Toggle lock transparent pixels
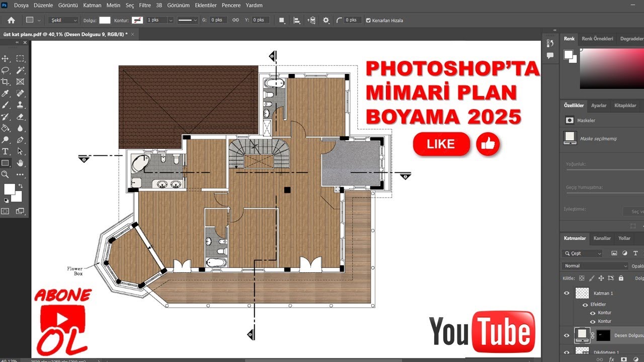 (582, 278)
